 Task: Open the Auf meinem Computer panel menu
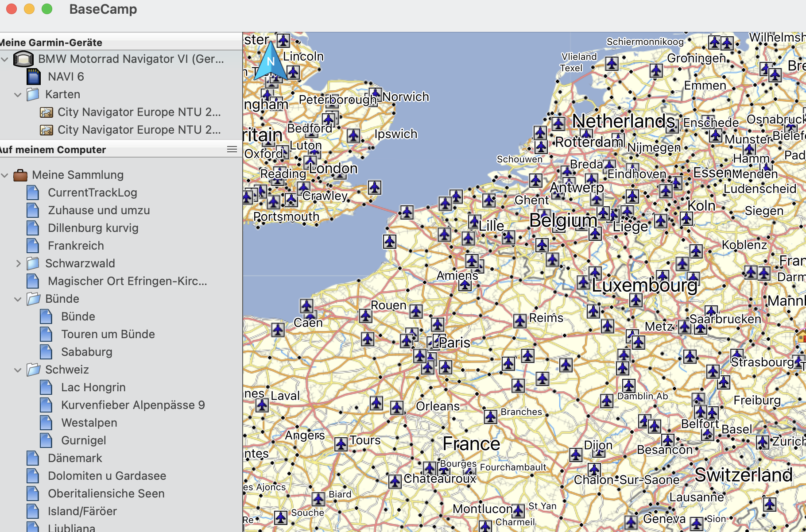[232, 149]
